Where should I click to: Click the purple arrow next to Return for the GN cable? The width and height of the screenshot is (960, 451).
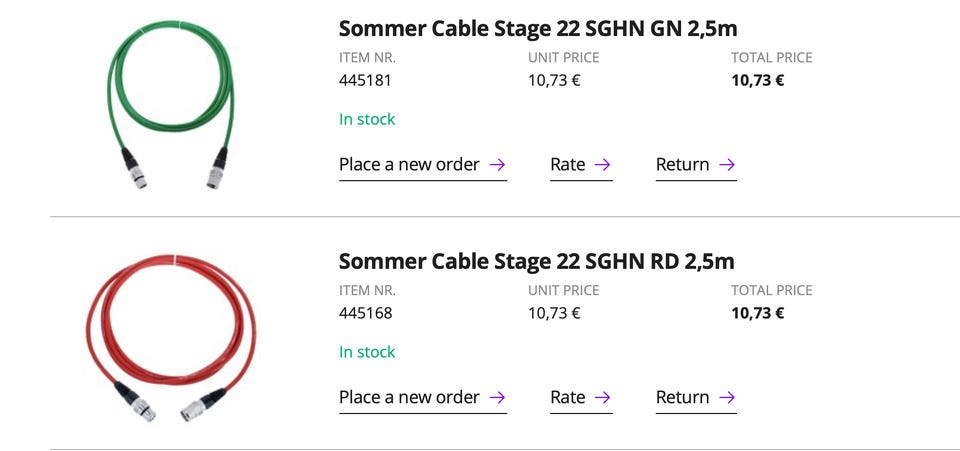click(x=727, y=165)
